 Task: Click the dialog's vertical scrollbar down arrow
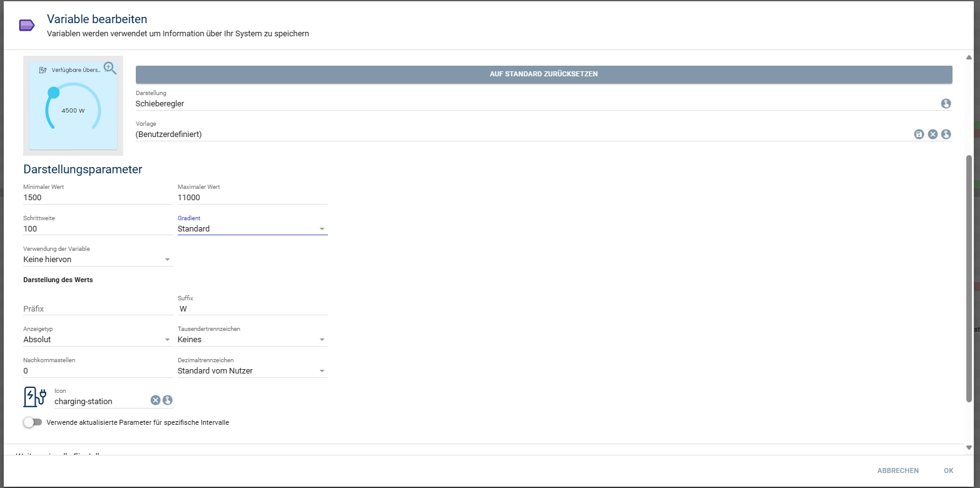969,447
